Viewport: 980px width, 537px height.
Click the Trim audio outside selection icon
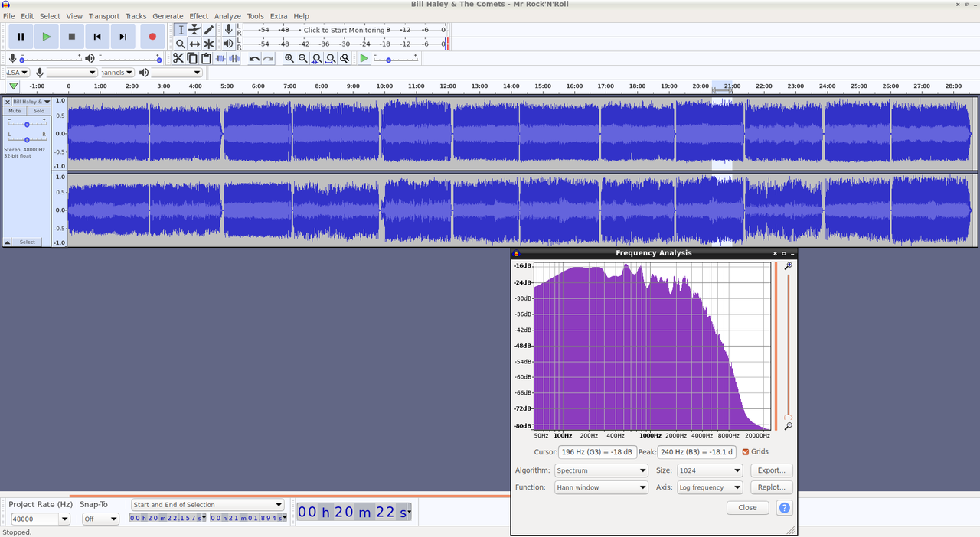tap(220, 58)
